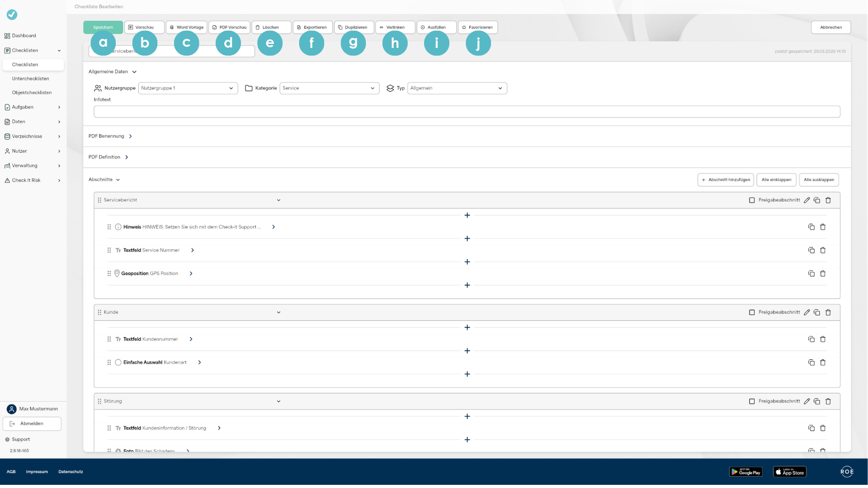Delete the Kunde section

coord(828,312)
